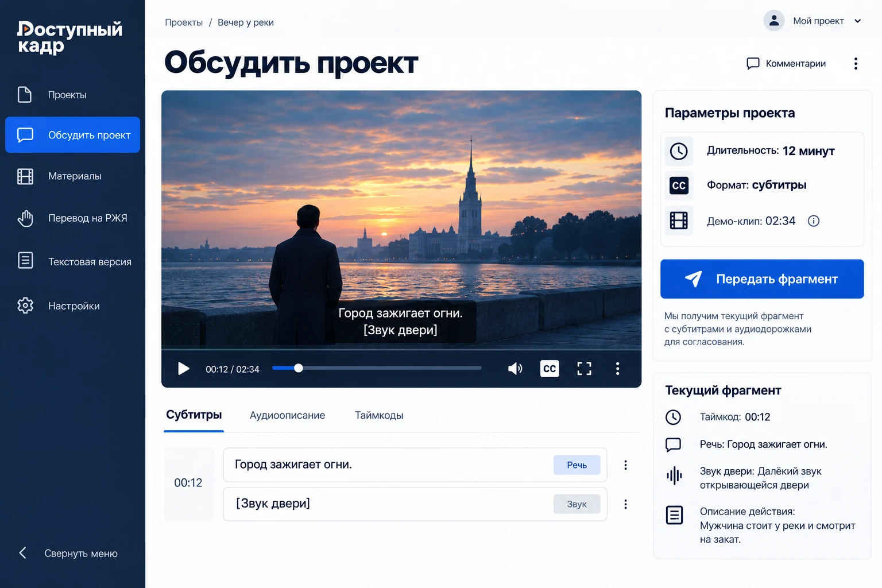Click the Речь tag on the subtitle

click(577, 465)
